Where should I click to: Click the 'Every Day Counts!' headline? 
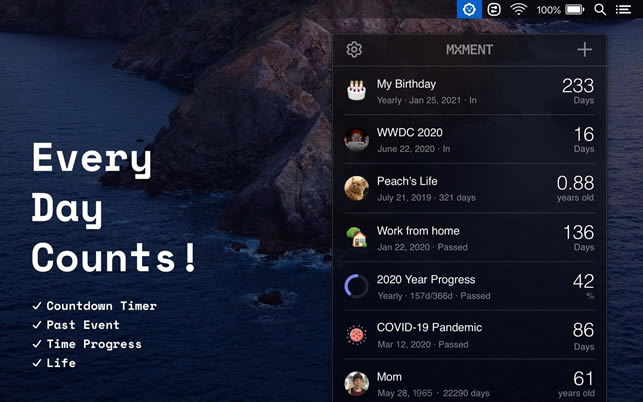[114, 208]
